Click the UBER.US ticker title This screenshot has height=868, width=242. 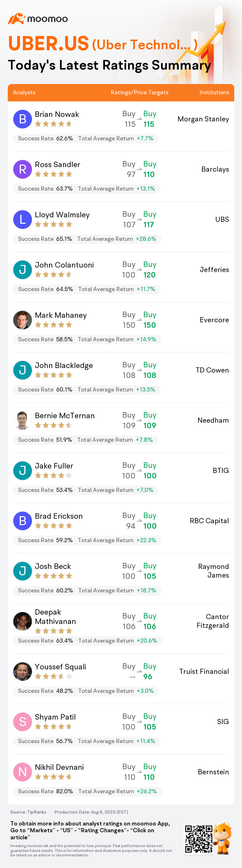pyautogui.click(x=49, y=44)
